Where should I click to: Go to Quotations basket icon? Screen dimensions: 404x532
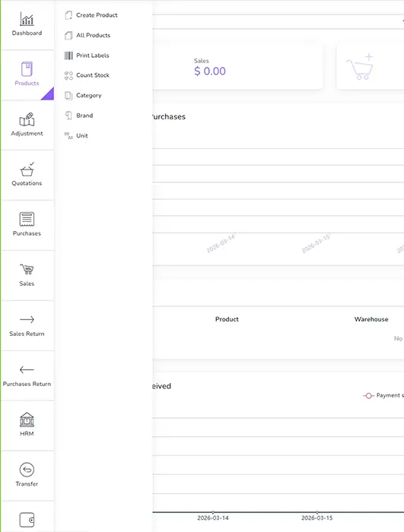(x=27, y=169)
